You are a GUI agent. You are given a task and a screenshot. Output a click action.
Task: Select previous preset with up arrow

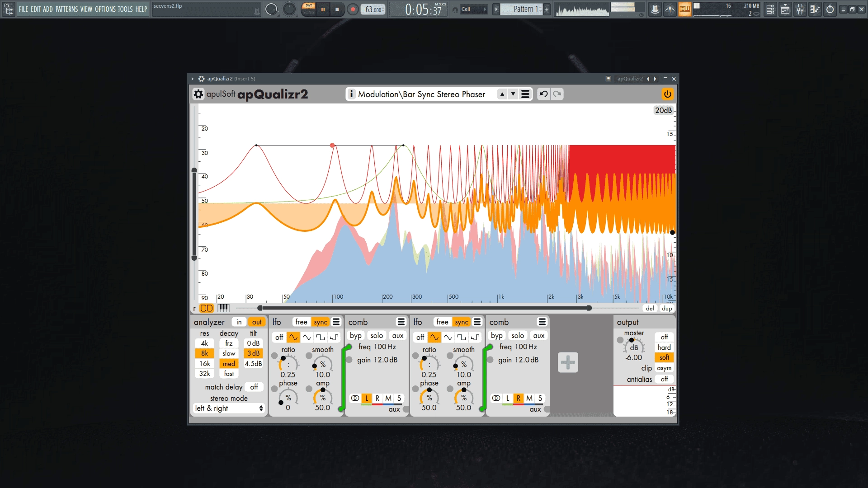502,94
